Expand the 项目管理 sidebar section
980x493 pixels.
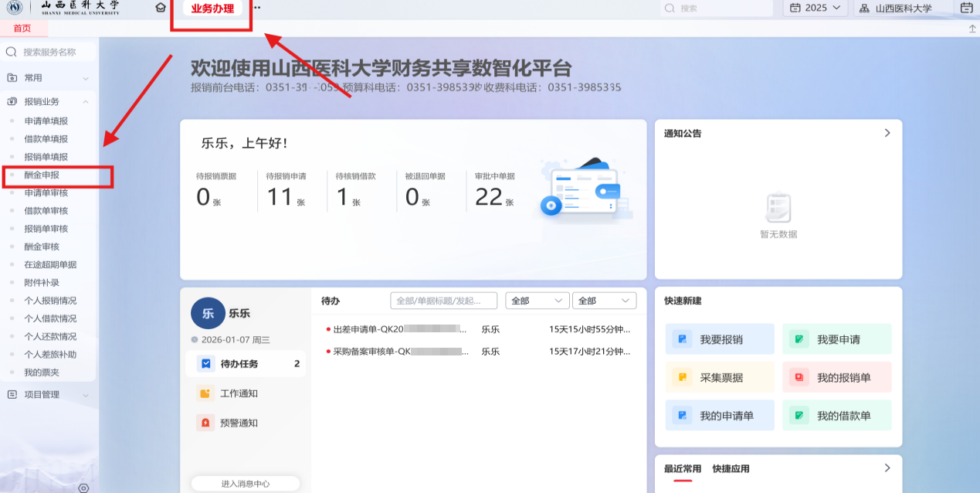coord(48,394)
